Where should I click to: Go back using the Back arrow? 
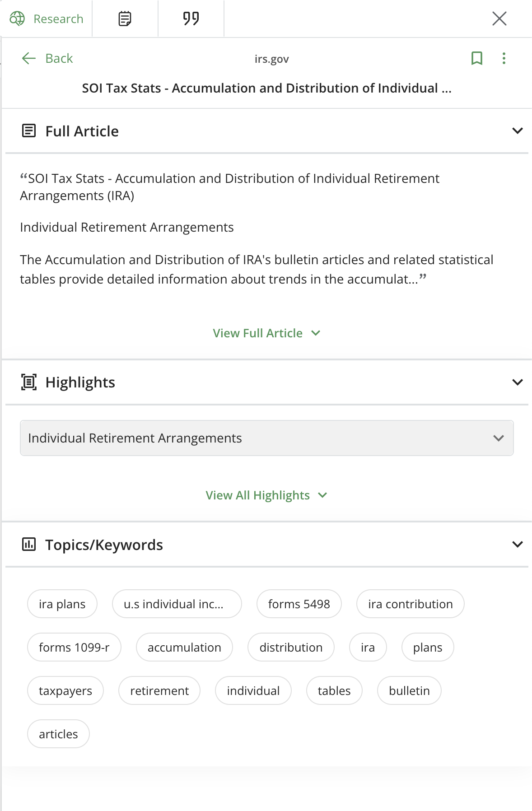tap(47, 58)
